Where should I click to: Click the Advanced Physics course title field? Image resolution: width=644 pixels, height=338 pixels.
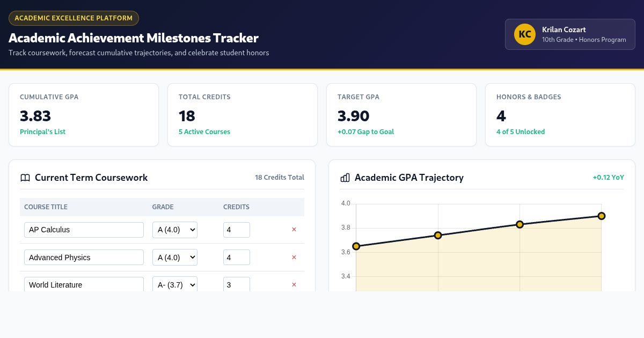84,258
